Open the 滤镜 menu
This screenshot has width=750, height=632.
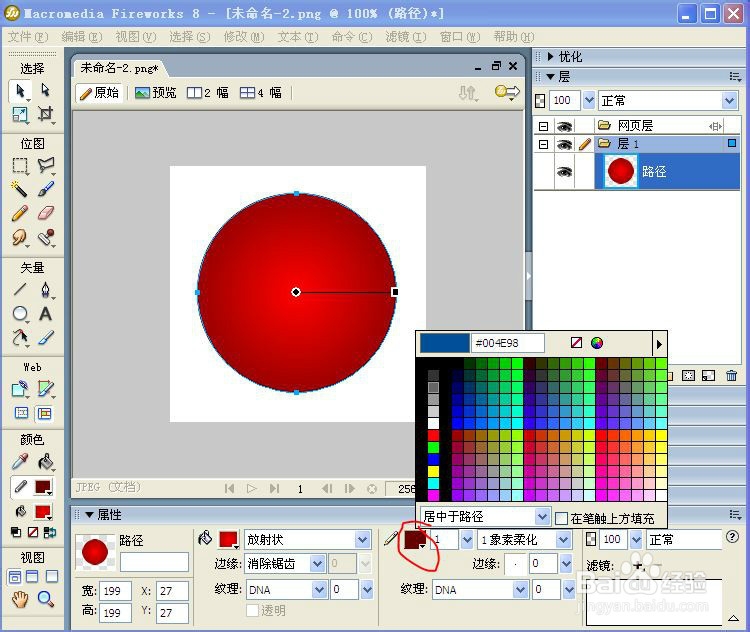pyautogui.click(x=406, y=37)
